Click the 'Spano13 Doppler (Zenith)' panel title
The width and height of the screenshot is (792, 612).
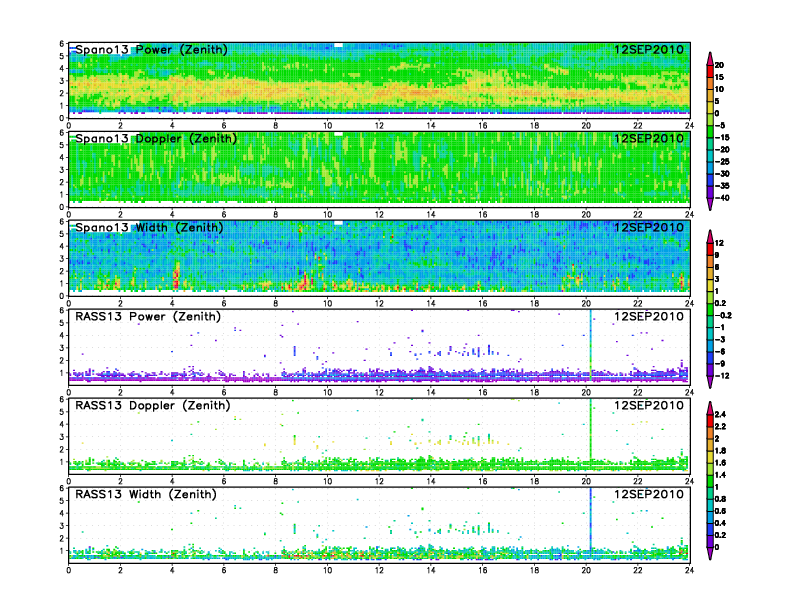tap(156, 138)
